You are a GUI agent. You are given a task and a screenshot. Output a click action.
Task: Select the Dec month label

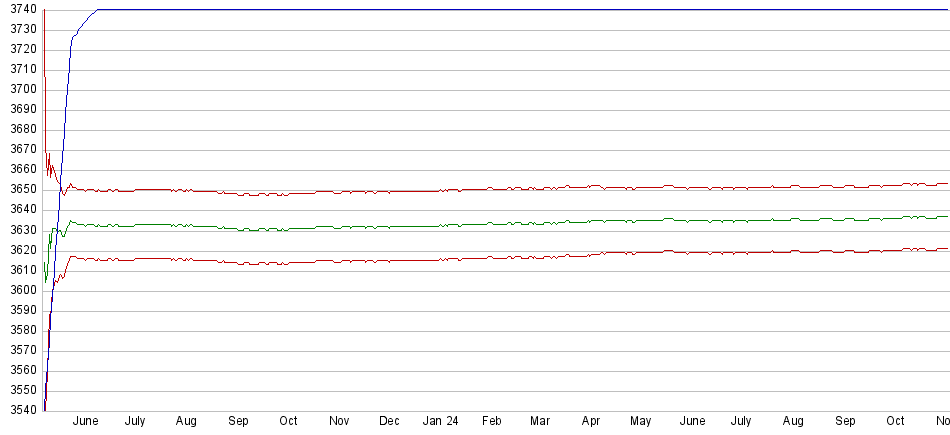click(389, 422)
